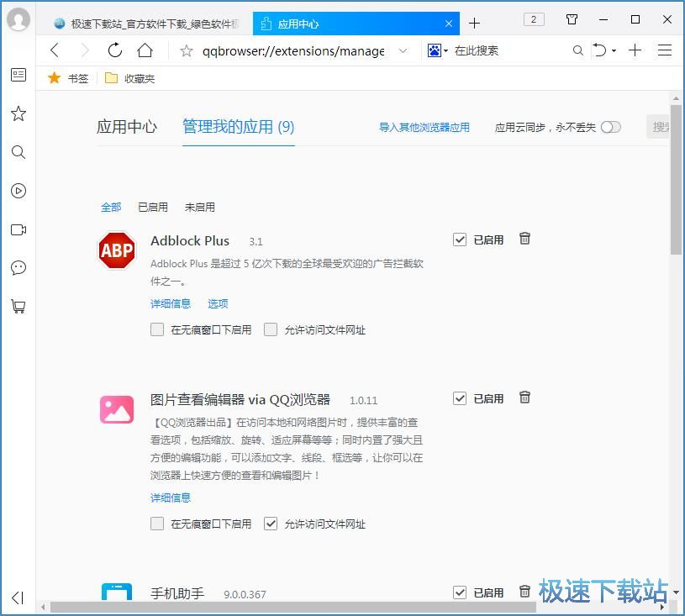The image size is (685, 616).
Task: Click the 手机助手 title text
Action: click(x=177, y=593)
